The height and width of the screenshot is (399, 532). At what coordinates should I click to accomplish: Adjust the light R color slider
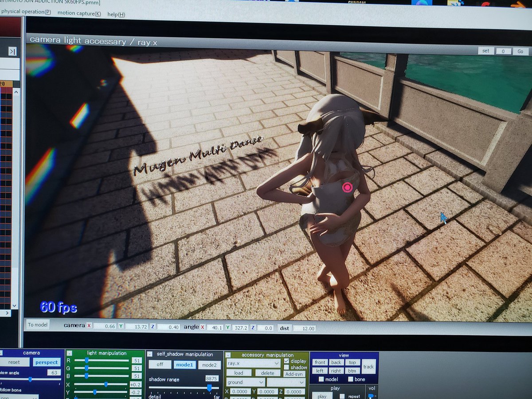[101, 361]
